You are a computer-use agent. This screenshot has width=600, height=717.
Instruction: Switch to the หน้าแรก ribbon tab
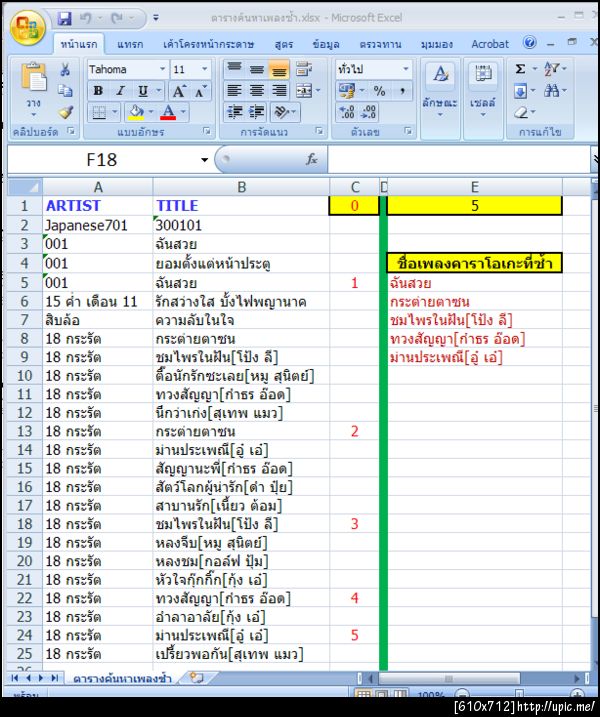[x=79, y=44]
